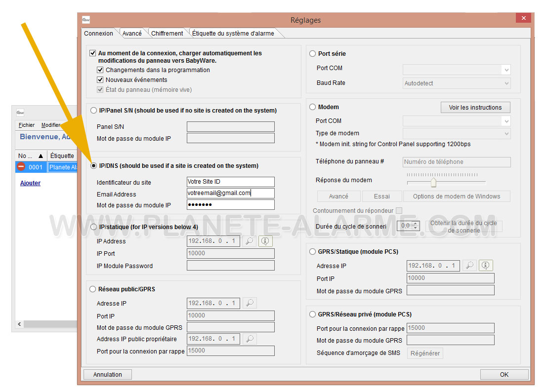Select the Modem radio option
This screenshot has width=546, height=392.
[312, 107]
